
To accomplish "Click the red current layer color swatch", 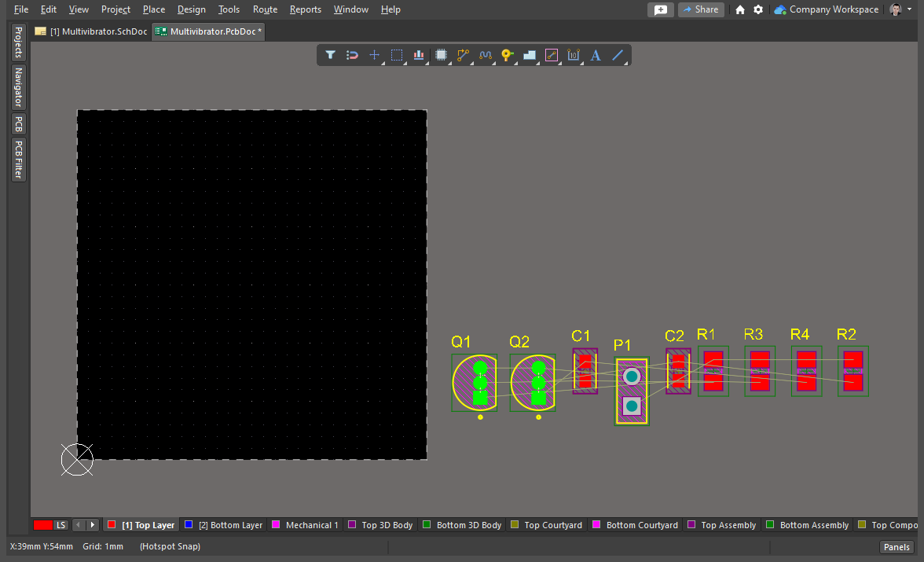I will point(43,525).
